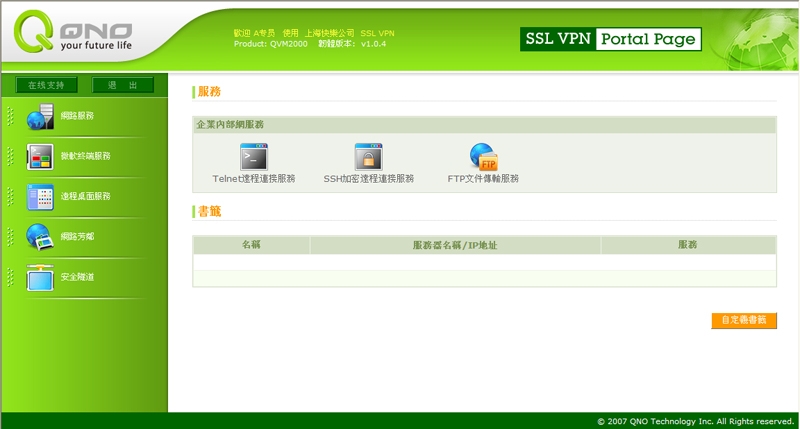The width and height of the screenshot is (800, 429).
Task: Open the Remote Desktop Services sidebar icon
Action: 40,197
